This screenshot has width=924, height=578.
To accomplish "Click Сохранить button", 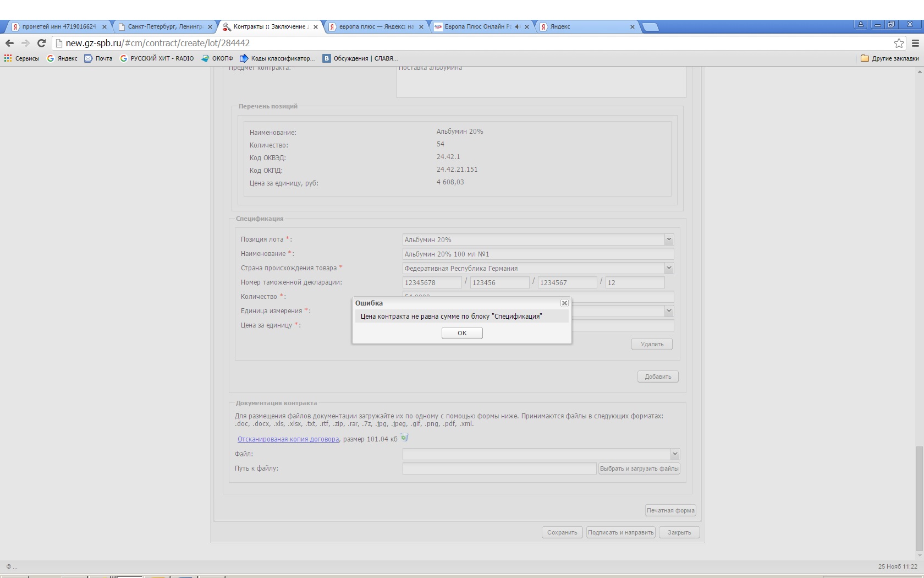I will 562,532.
